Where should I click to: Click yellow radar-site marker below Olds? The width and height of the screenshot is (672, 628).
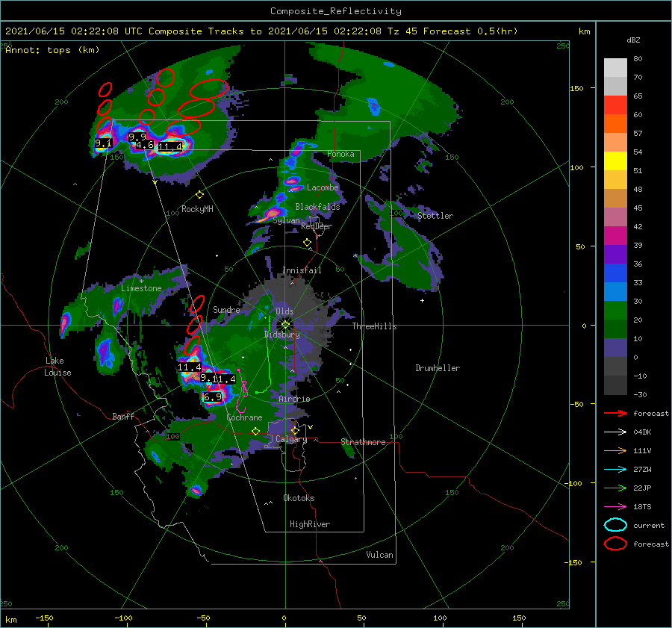click(x=285, y=325)
